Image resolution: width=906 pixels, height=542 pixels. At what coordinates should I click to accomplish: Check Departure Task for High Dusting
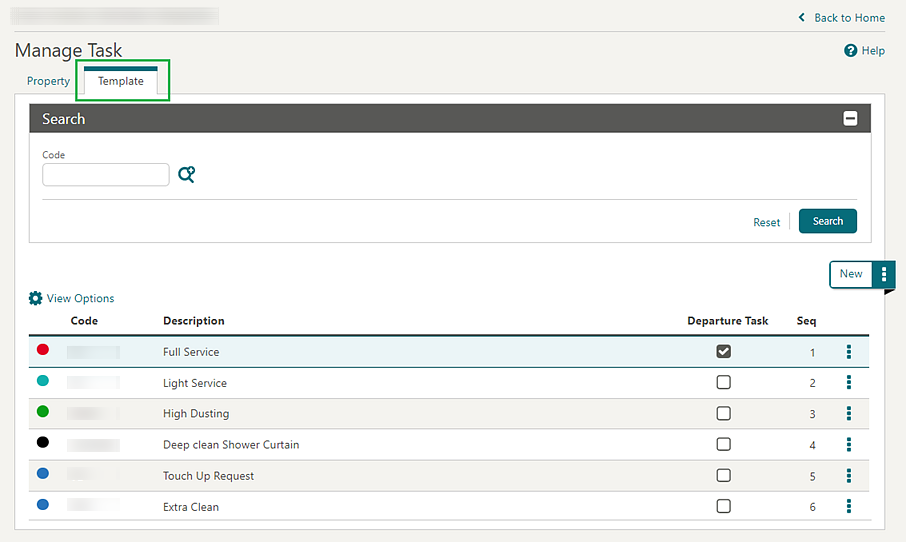[723, 413]
